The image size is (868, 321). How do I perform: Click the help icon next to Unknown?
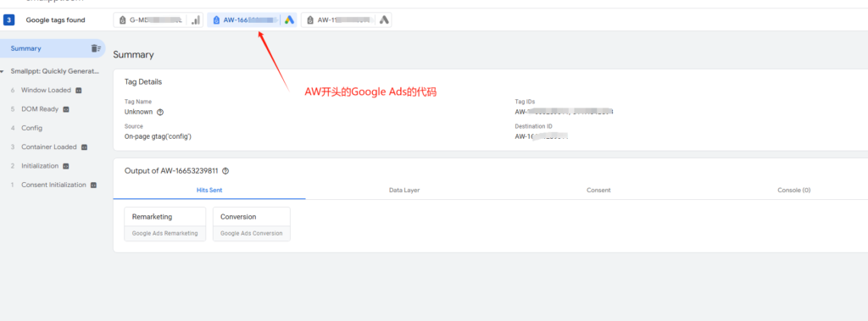(160, 112)
